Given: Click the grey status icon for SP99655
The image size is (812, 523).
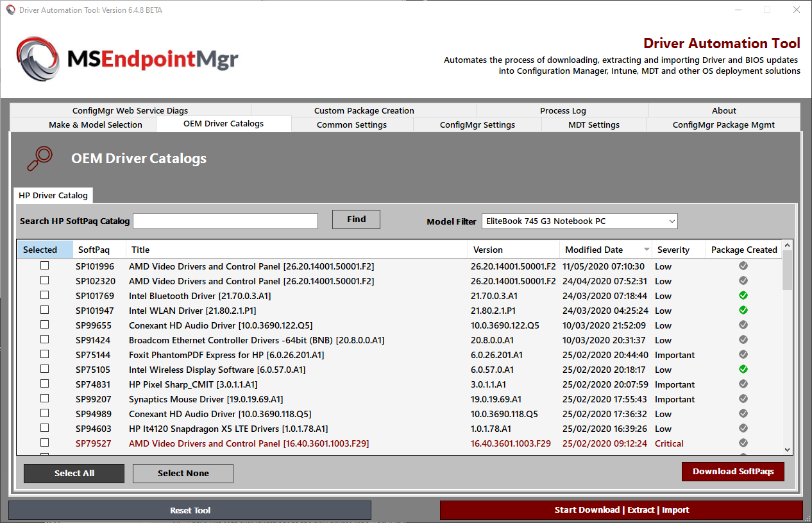Looking at the screenshot, I should (x=743, y=325).
